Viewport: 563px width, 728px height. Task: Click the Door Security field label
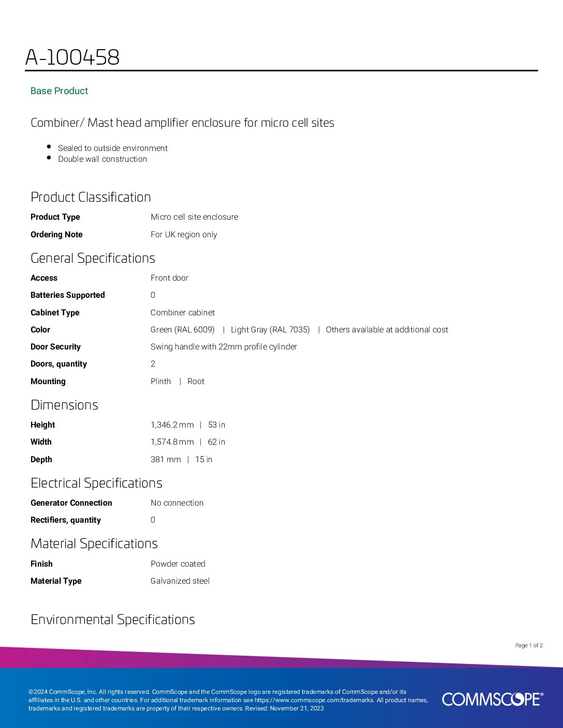[55, 347]
